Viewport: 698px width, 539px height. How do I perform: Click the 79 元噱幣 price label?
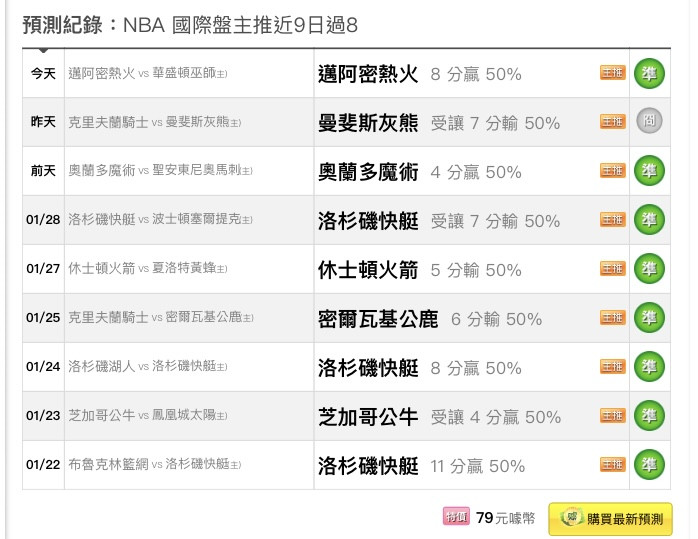click(x=505, y=518)
